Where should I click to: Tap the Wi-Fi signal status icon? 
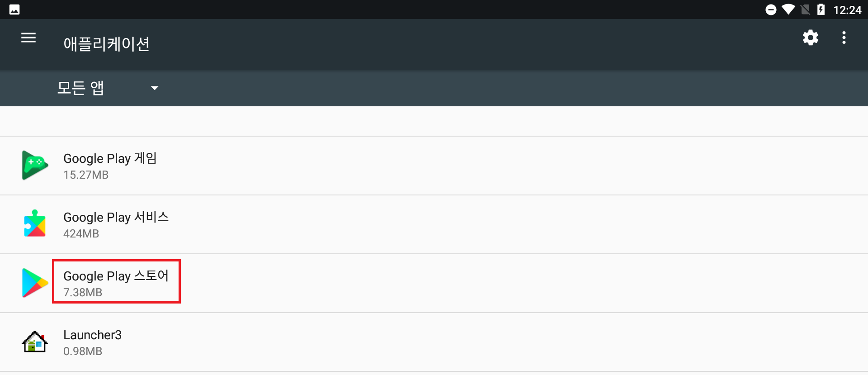[x=788, y=9]
